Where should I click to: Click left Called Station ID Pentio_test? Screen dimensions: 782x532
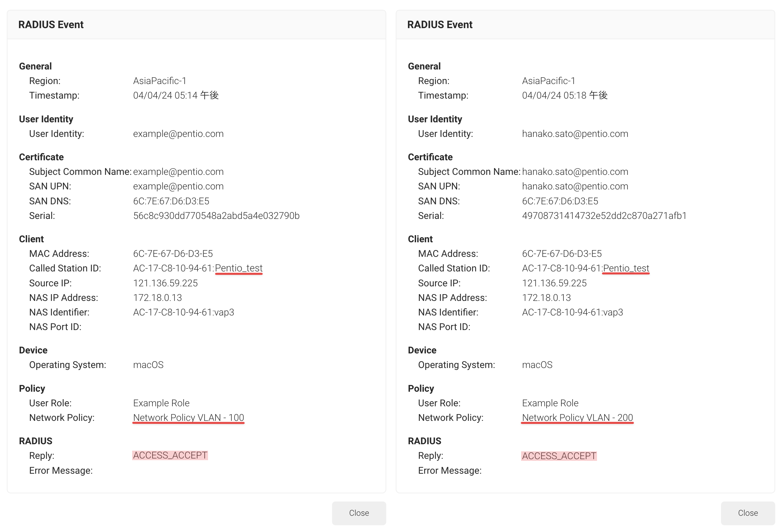pyautogui.click(x=239, y=268)
